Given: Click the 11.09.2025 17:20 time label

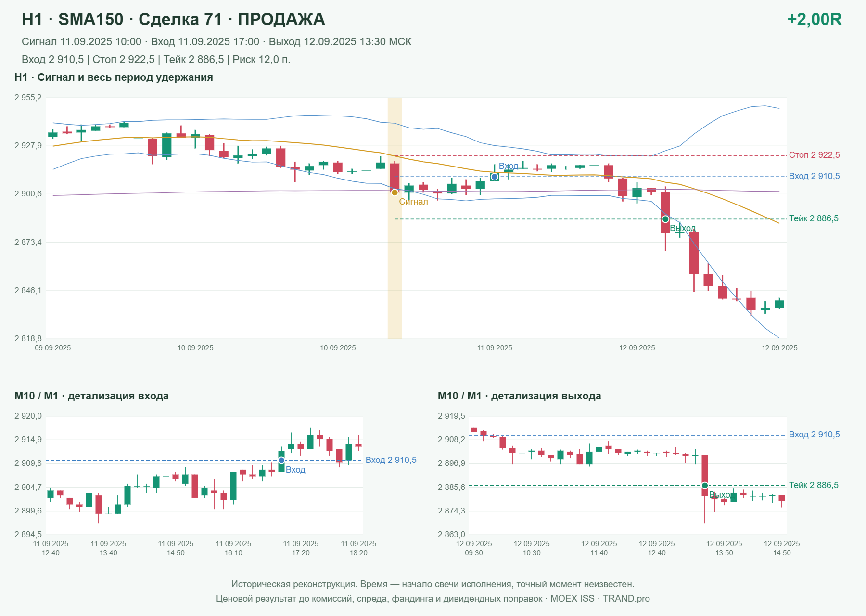Looking at the screenshot, I should pyautogui.click(x=301, y=548).
